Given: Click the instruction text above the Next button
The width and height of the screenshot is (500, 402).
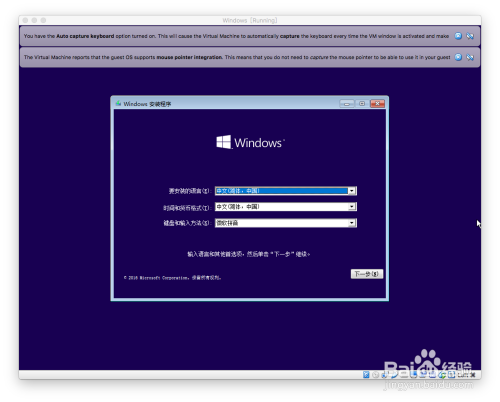Looking at the screenshot, I should tap(249, 254).
